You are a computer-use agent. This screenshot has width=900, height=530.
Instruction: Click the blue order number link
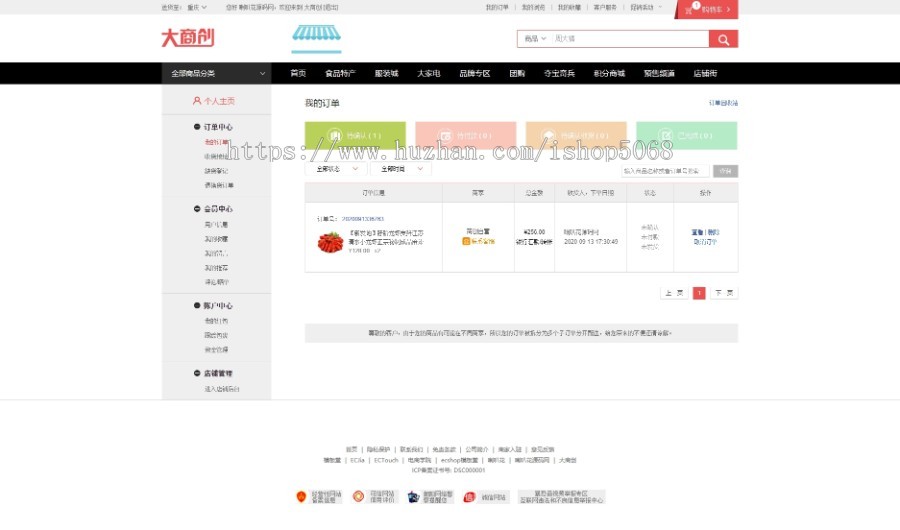[x=363, y=219]
